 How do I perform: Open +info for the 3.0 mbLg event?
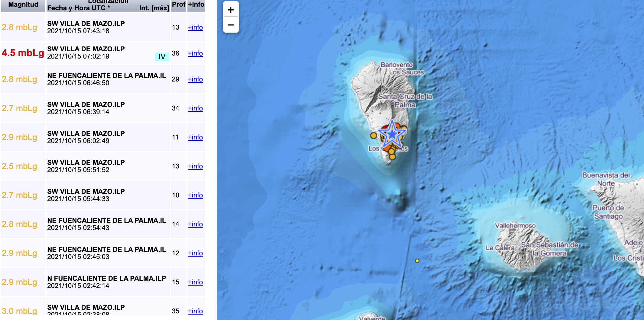195,311
